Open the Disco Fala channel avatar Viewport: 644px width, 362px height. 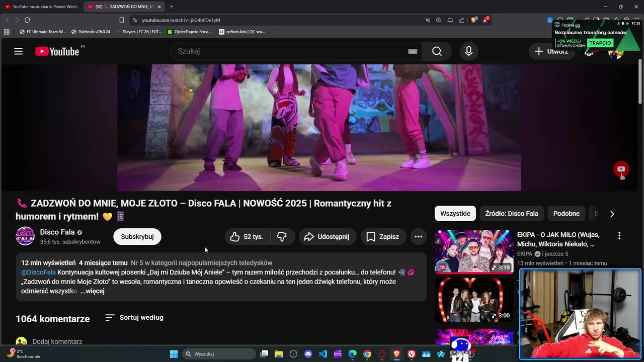(25, 236)
